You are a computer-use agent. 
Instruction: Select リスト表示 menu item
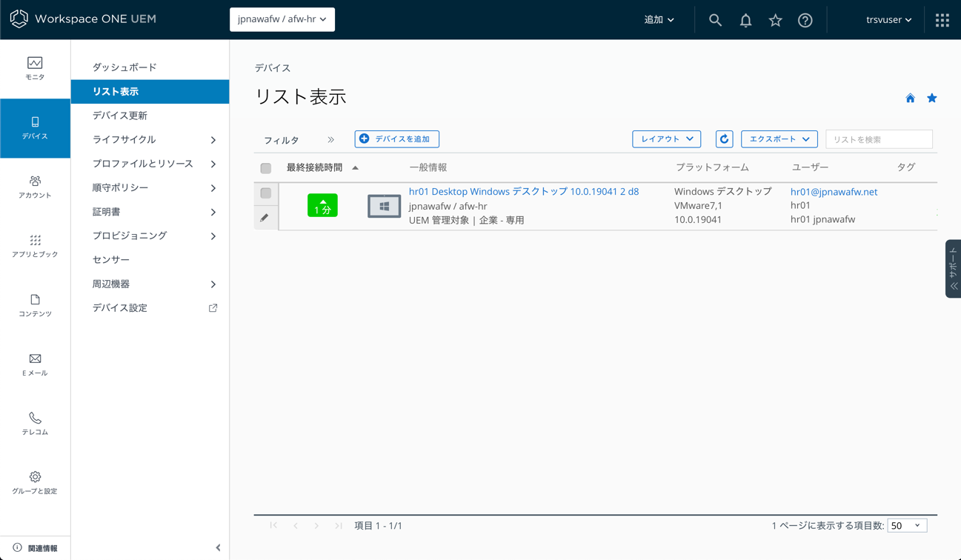click(150, 92)
